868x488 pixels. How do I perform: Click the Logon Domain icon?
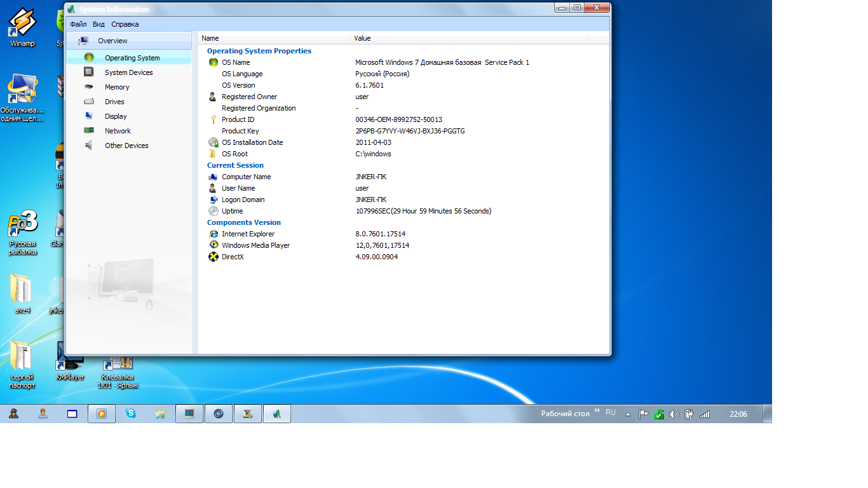coord(213,200)
